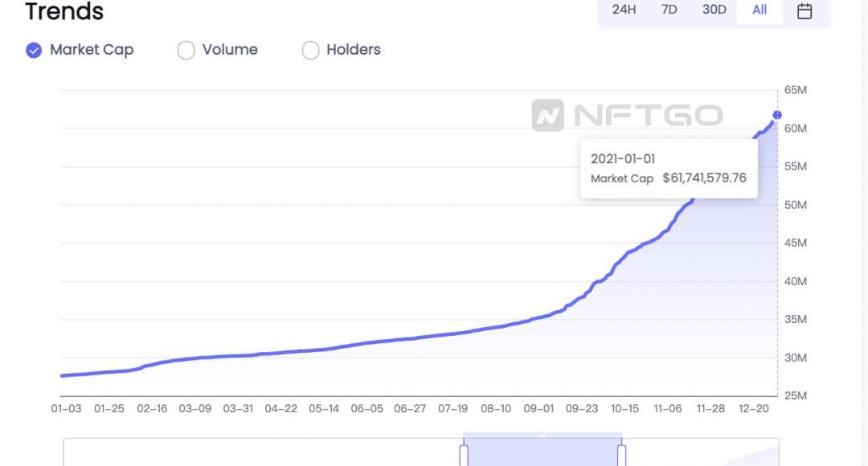This screenshot has width=868, height=466.
Task: Click the 12-20 x-axis date label
Action: pos(753,409)
